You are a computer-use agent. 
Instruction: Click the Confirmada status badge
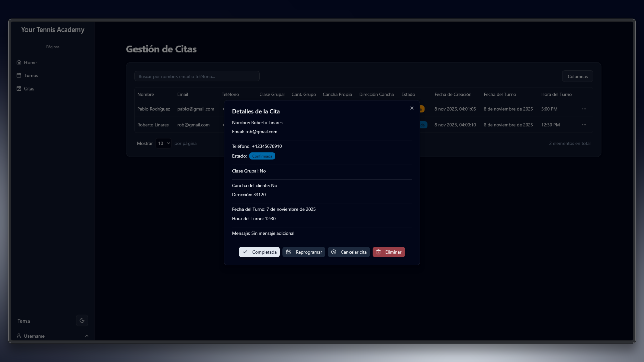point(262,156)
